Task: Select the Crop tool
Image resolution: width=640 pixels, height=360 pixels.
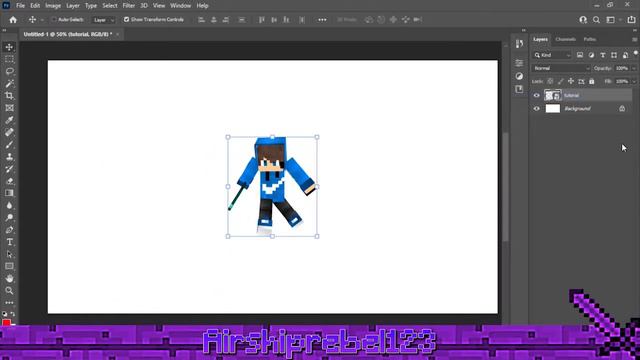Action: tap(9, 96)
